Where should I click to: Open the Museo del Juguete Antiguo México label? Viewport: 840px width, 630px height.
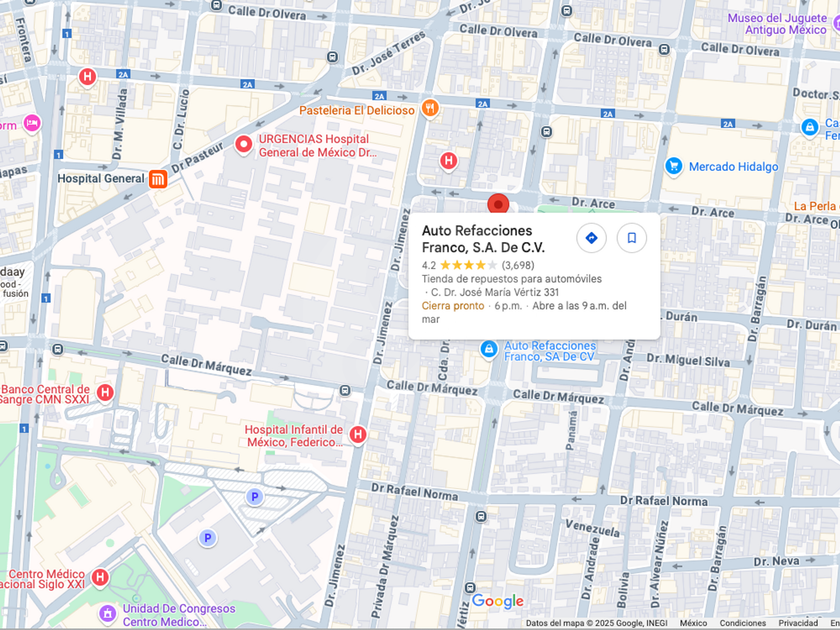[777, 24]
